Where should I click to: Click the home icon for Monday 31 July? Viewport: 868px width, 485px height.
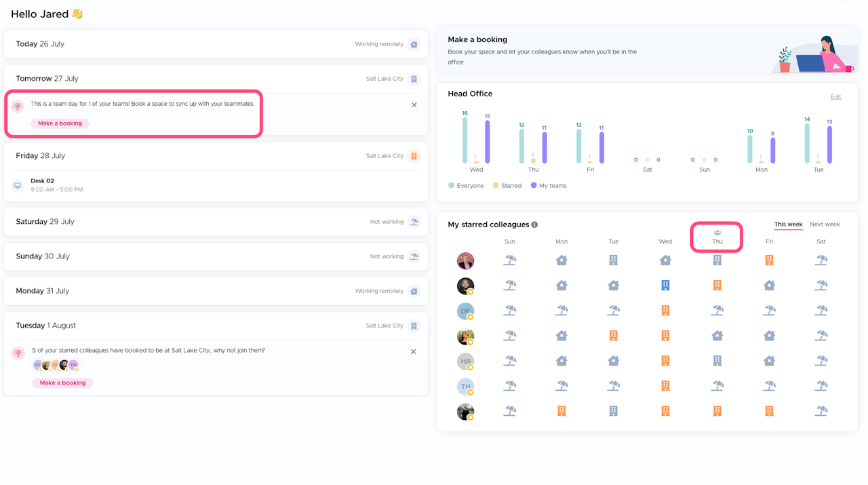414,291
